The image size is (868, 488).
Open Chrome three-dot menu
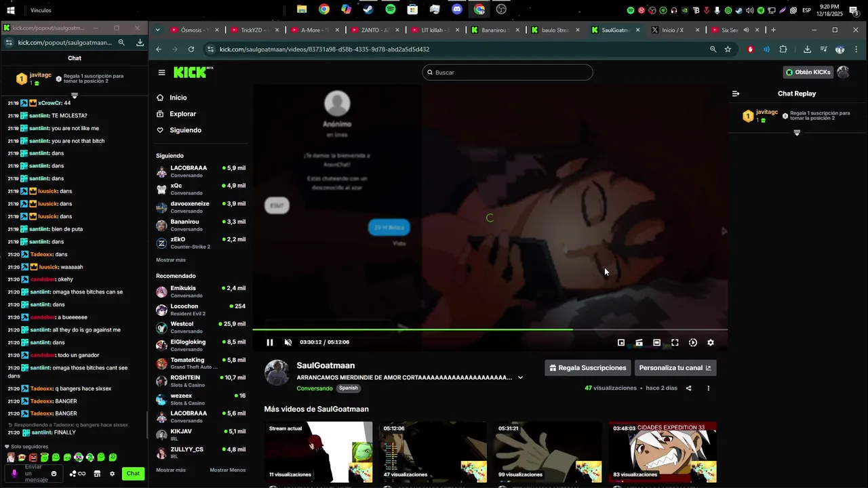point(856,49)
